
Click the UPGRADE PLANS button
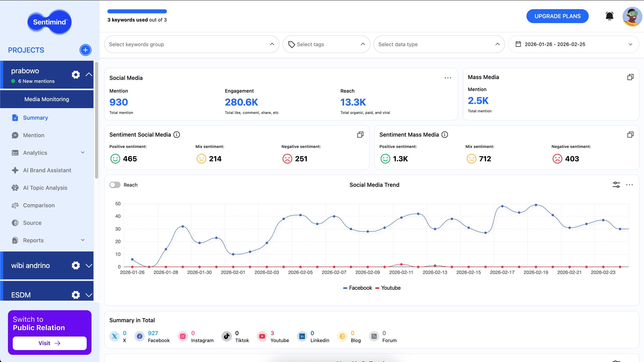click(x=557, y=16)
